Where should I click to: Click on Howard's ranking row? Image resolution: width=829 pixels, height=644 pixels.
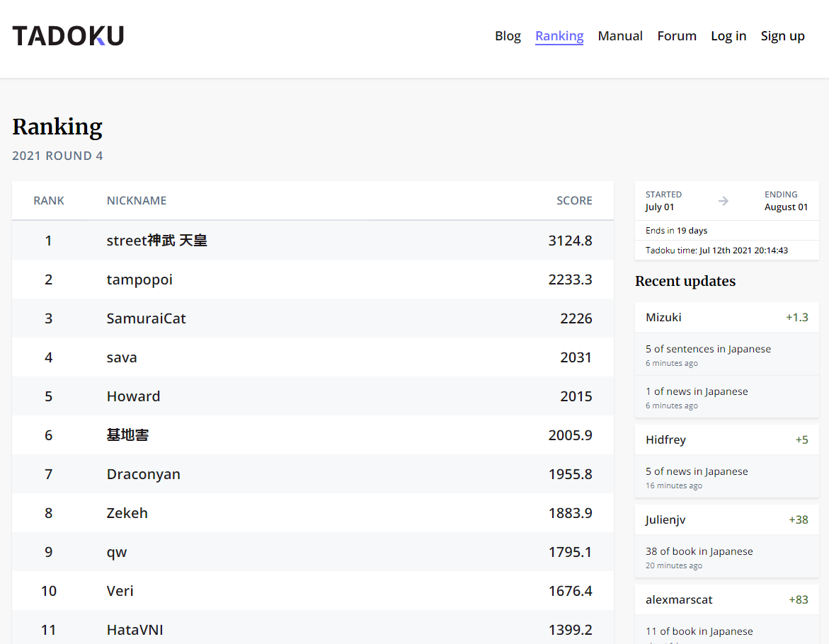[x=133, y=396]
